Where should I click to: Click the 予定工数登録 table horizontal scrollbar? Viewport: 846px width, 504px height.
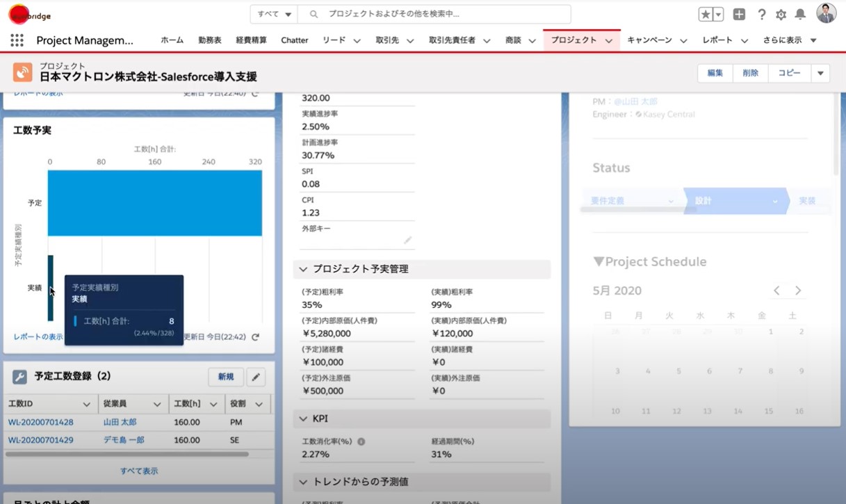(127, 455)
